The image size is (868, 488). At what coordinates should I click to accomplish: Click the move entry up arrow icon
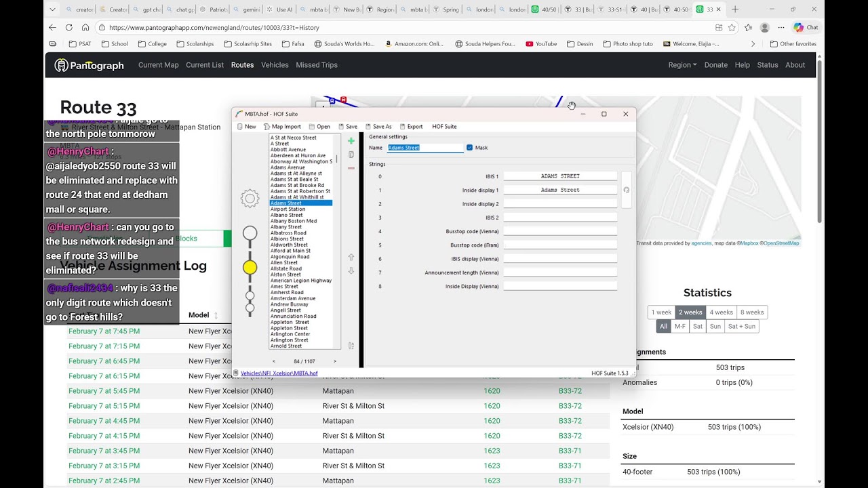351,258
